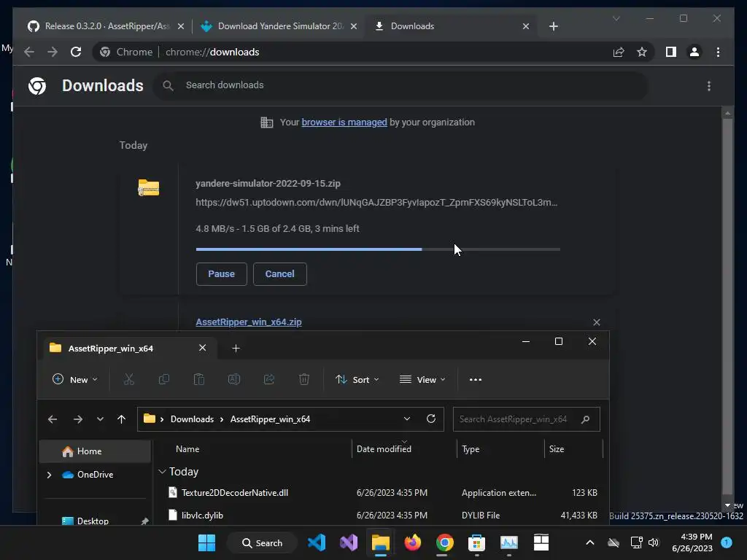Image resolution: width=747 pixels, height=560 pixels.
Task: Expand OneDrive in navigation pane
Action: point(49,475)
